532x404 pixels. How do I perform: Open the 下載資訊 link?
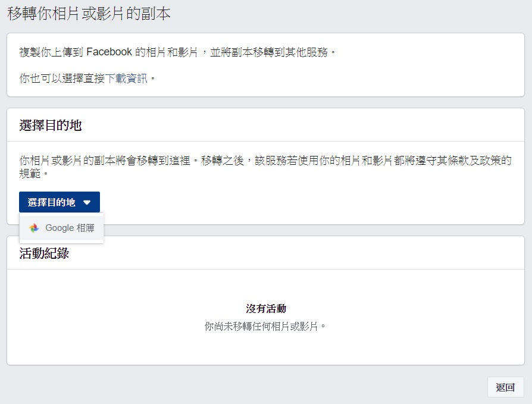(x=126, y=79)
